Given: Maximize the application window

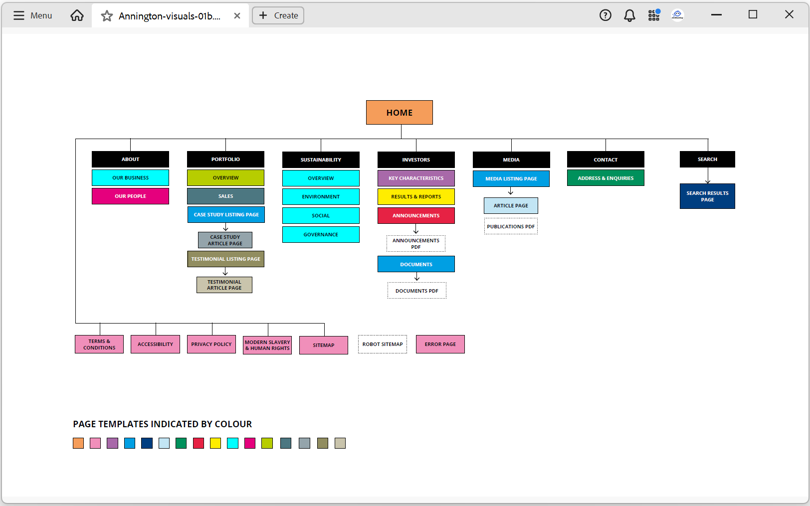Looking at the screenshot, I should pos(753,15).
